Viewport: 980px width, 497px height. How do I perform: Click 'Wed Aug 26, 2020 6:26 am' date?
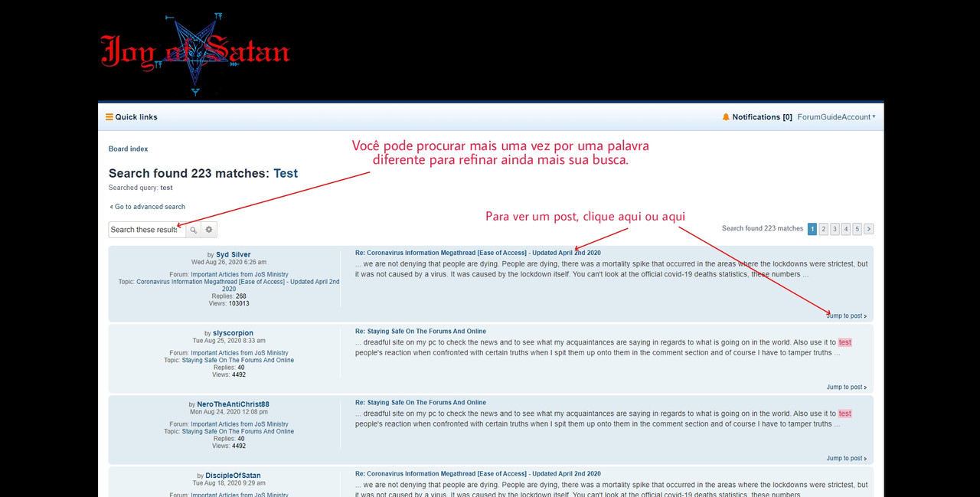coord(230,262)
